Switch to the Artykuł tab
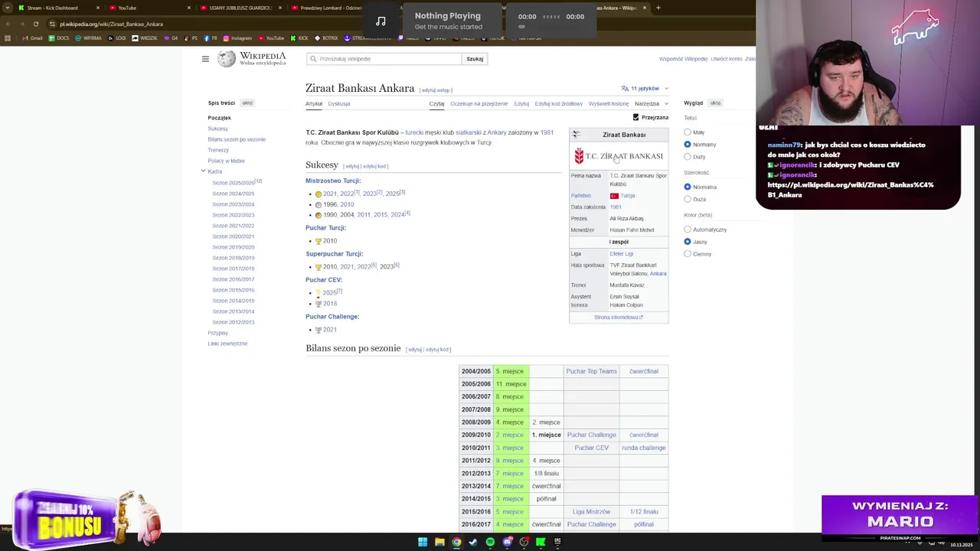The image size is (980, 551). coord(314,103)
